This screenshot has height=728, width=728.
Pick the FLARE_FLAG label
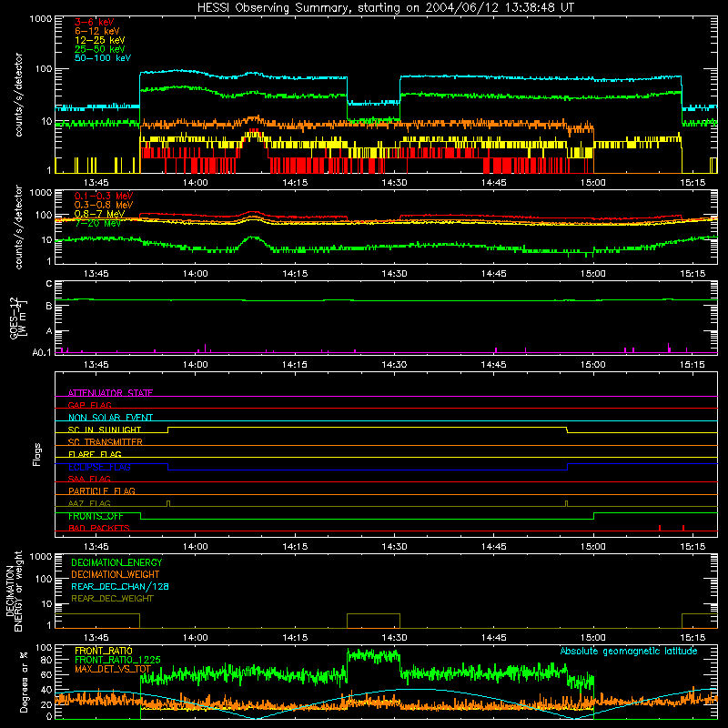coord(95,454)
